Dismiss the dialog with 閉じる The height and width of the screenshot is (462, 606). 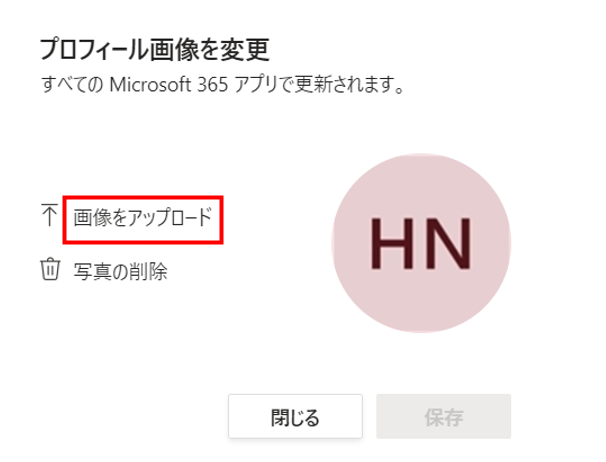tap(295, 416)
